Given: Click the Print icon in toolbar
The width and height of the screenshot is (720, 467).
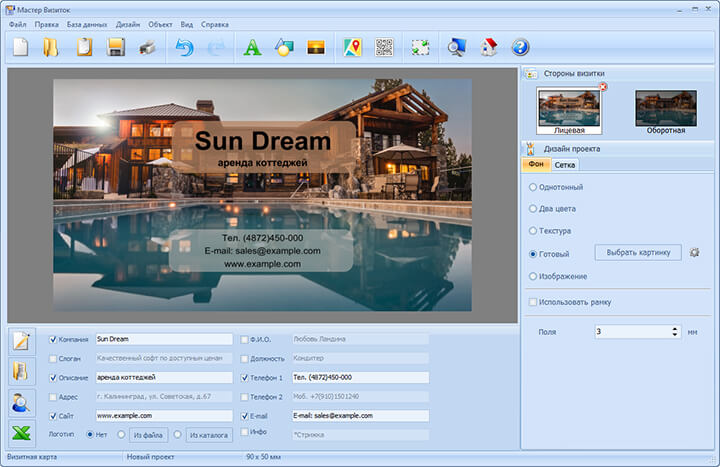Looking at the screenshot, I should [x=147, y=46].
